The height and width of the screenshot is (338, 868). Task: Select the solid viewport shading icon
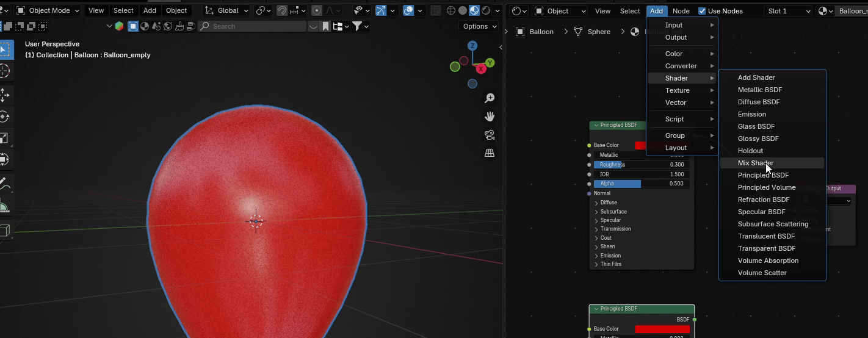pyautogui.click(x=463, y=11)
